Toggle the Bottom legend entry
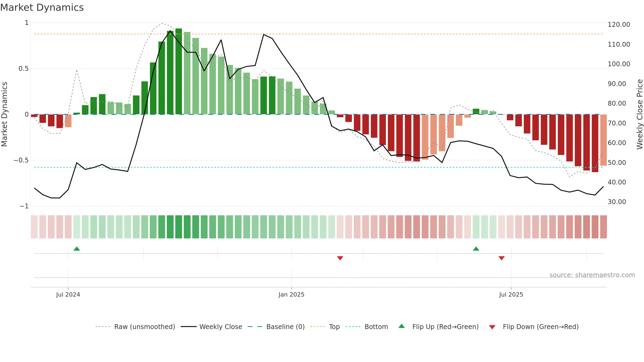The image size is (644, 362). tap(367, 327)
